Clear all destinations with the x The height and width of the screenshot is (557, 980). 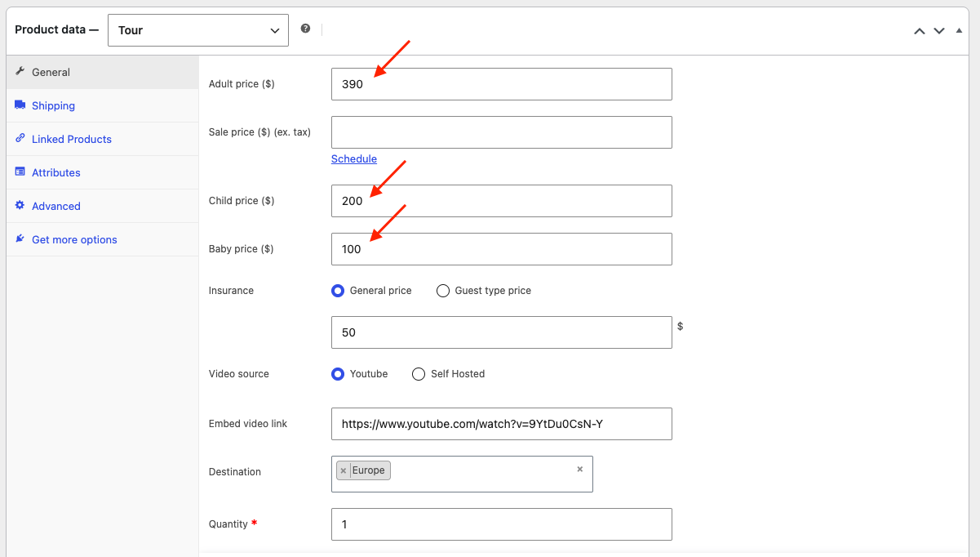pyautogui.click(x=580, y=469)
